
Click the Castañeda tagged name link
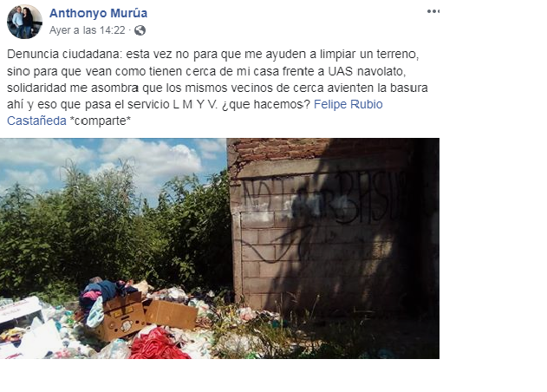[x=36, y=121]
